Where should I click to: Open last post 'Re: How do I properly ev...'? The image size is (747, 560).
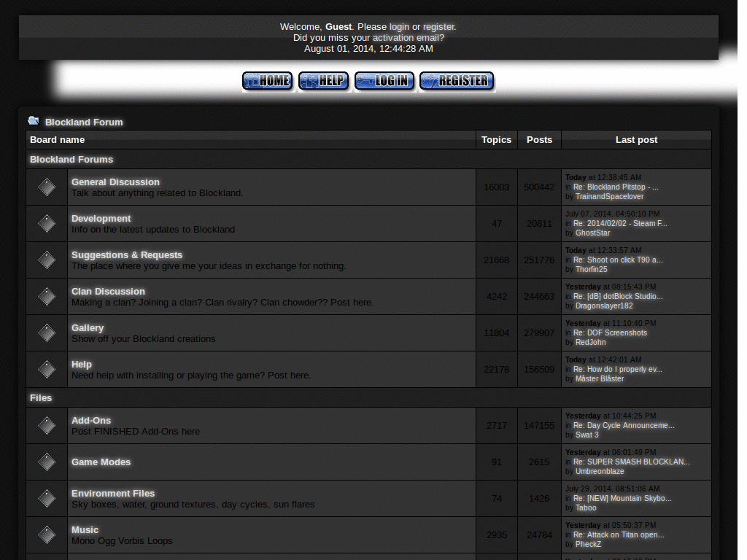coord(617,369)
